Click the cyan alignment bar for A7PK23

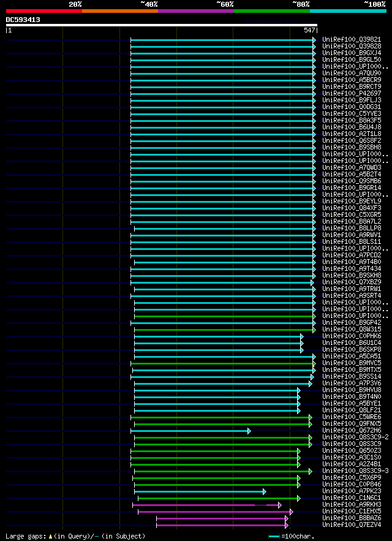pos(200,491)
